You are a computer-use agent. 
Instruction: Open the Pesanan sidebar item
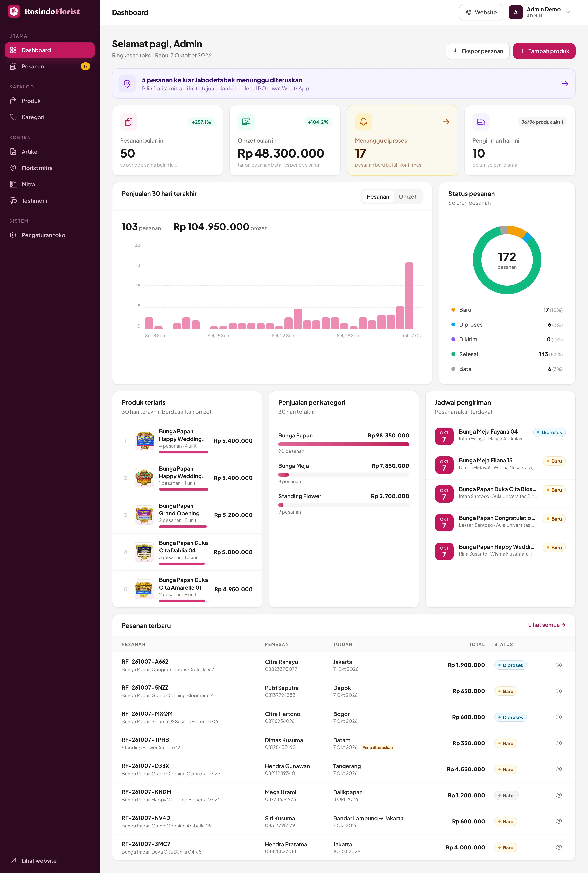(50, 66)
